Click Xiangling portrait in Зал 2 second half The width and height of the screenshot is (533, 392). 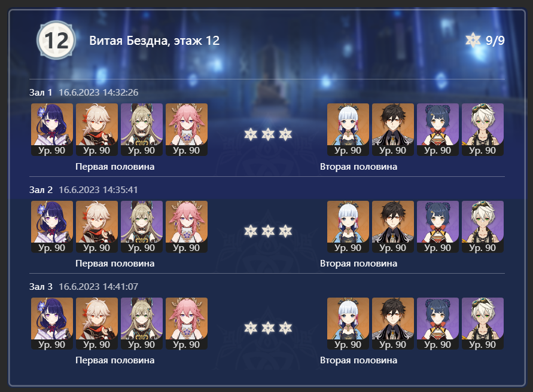(x=438, y=227)
